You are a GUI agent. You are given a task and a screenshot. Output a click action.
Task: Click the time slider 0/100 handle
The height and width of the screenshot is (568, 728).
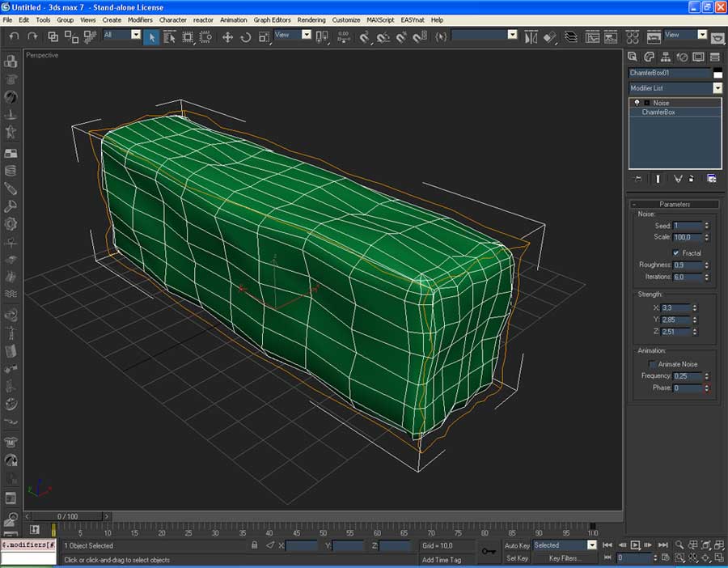point(67,516)
